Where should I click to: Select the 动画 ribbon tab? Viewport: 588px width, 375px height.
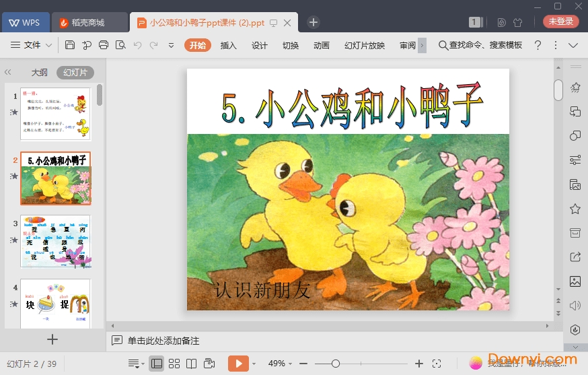pyautogui.click(x=322, y=45)
